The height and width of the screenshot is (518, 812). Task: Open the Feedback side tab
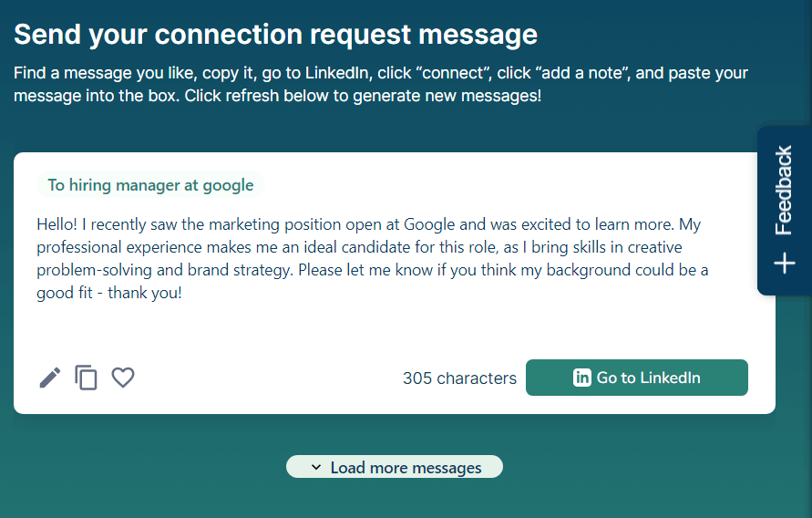[x=784, y=211]
